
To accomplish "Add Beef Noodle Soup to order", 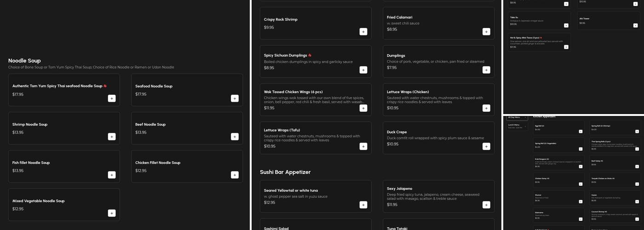I will pos(235,136).
